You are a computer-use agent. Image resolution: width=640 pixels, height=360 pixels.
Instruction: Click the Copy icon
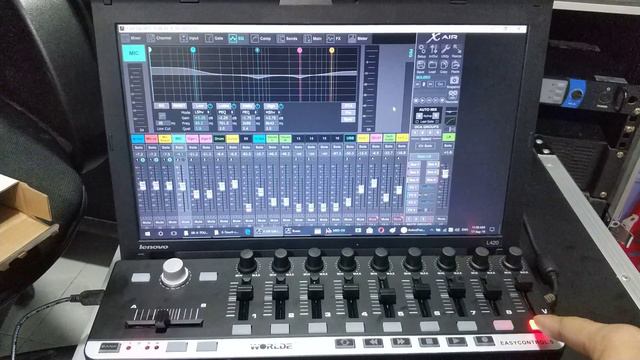(x=444, y=66)
